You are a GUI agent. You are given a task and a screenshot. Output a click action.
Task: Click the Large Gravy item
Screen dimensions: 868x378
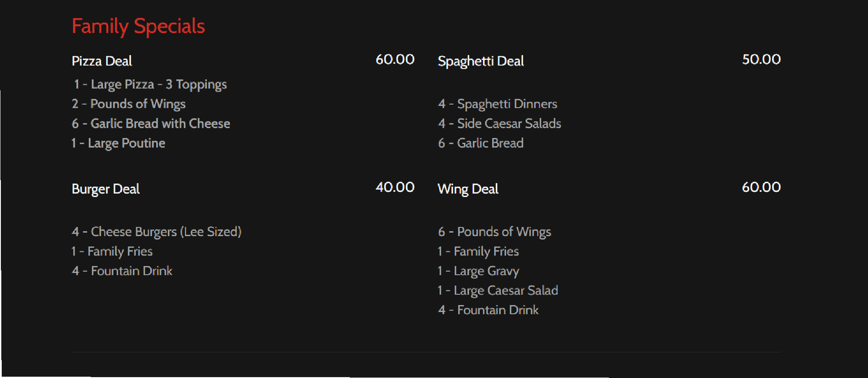[x=478, y=271]
